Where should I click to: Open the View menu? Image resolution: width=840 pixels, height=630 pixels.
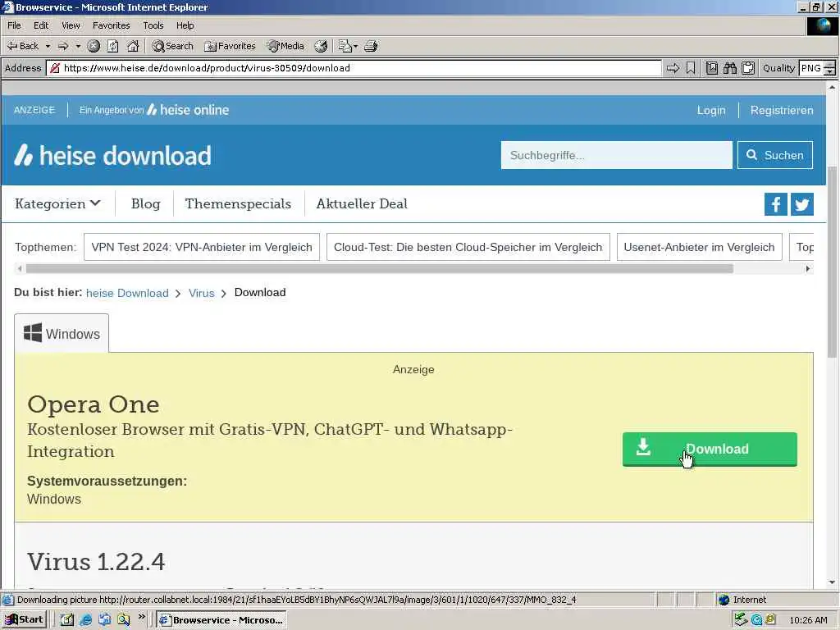tap(71, 25)
